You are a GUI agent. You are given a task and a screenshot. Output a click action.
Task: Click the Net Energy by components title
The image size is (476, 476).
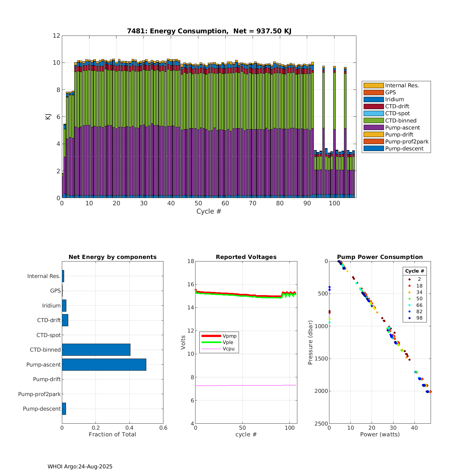[x=112, y=257]
